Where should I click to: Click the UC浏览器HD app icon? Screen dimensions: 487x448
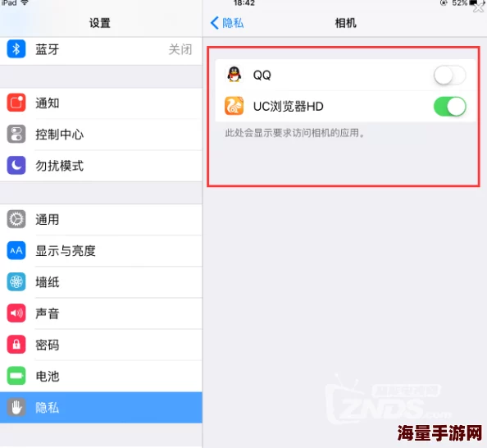(234, 106)
